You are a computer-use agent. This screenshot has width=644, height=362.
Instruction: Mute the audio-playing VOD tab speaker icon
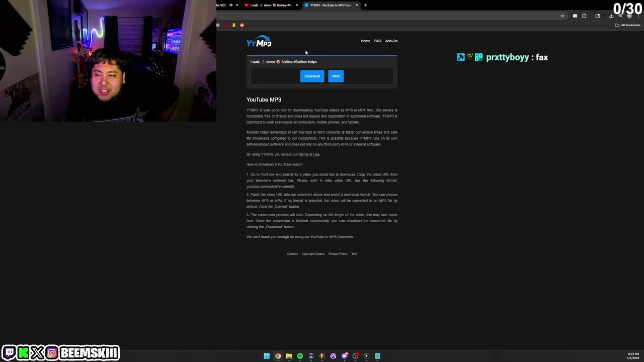pyautogui.click(x=231, y=5)
